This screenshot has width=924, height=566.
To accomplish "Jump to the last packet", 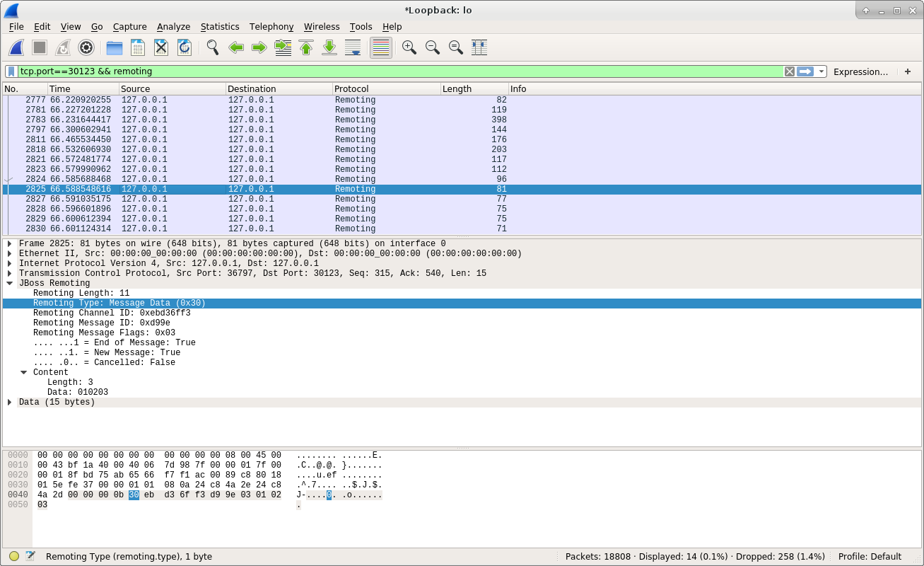I will click(x=329, y=47).
